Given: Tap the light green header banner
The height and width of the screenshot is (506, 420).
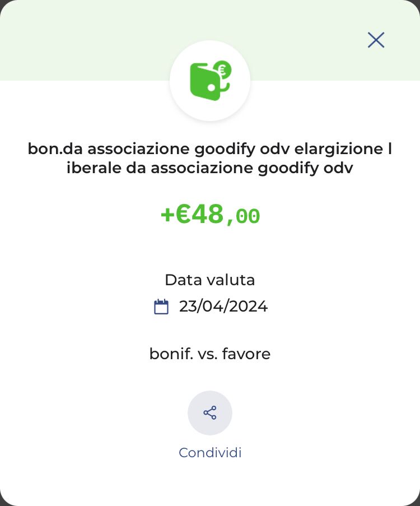Looking at the screenshot, I should pyautogui.click(x=84, y=39).
